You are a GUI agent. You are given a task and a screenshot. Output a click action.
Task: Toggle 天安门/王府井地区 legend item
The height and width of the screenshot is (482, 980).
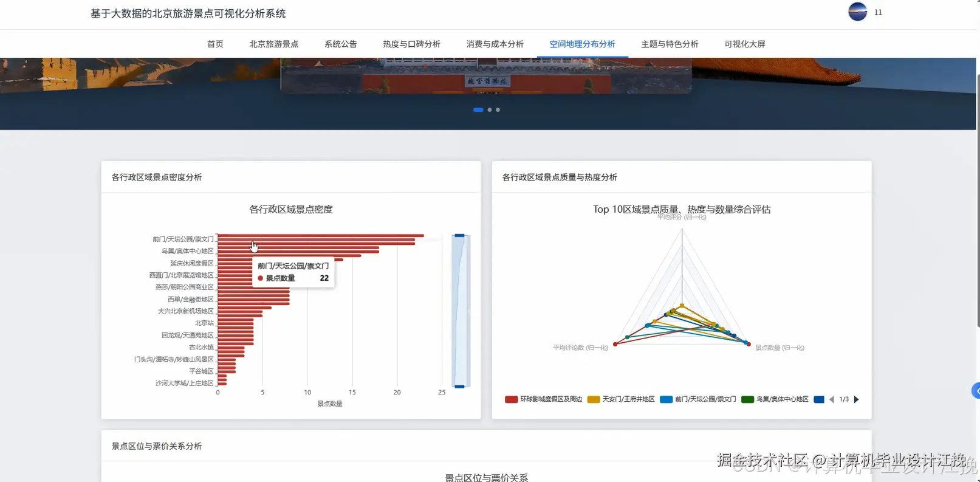coord(621,399)
